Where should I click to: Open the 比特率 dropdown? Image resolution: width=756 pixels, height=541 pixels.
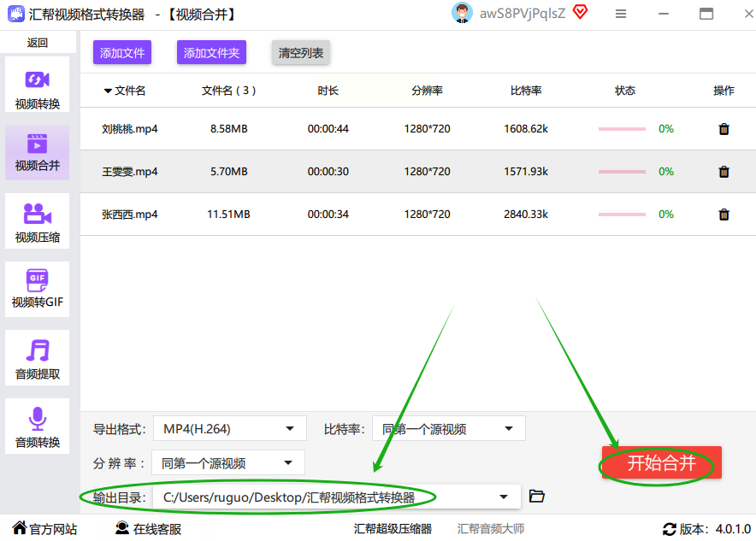448,428
